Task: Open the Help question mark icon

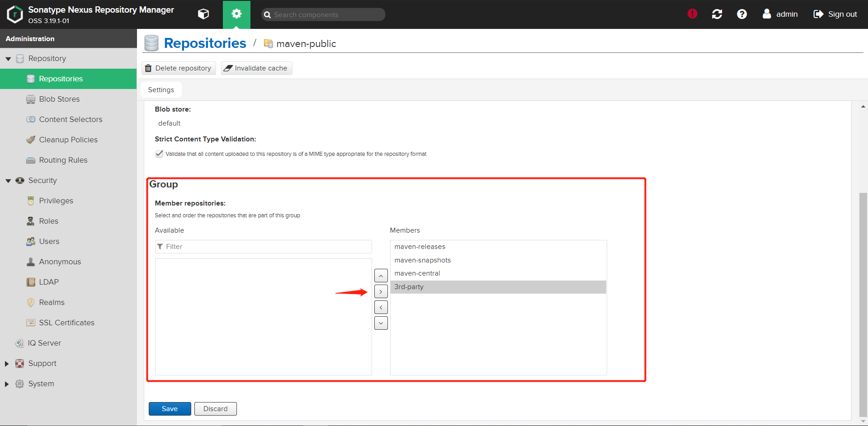Action: coord(742,14)
